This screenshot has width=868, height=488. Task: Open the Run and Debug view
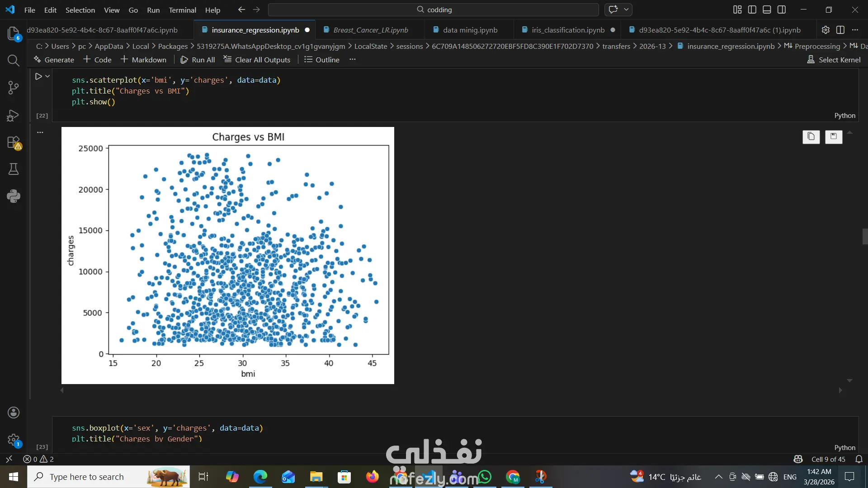click(x=13, y=116)
